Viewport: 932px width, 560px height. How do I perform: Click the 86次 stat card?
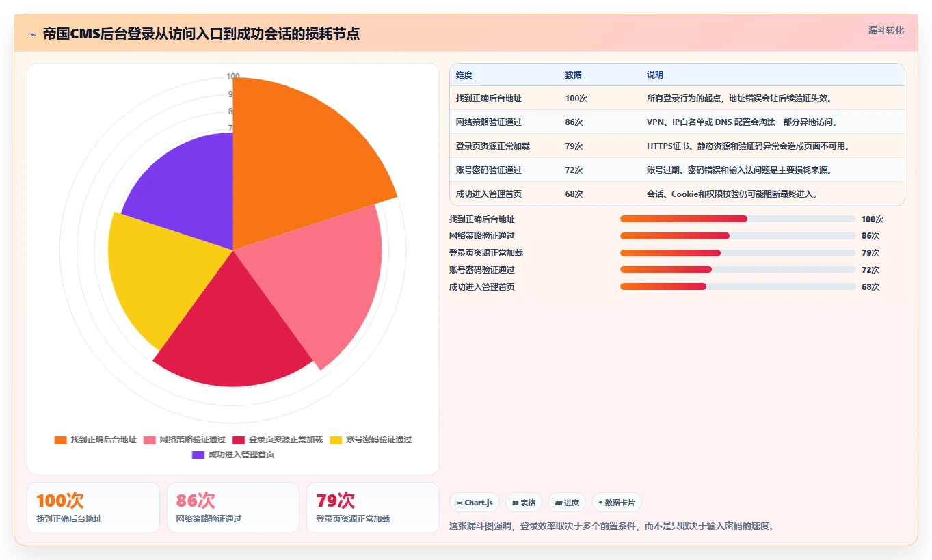233,507
